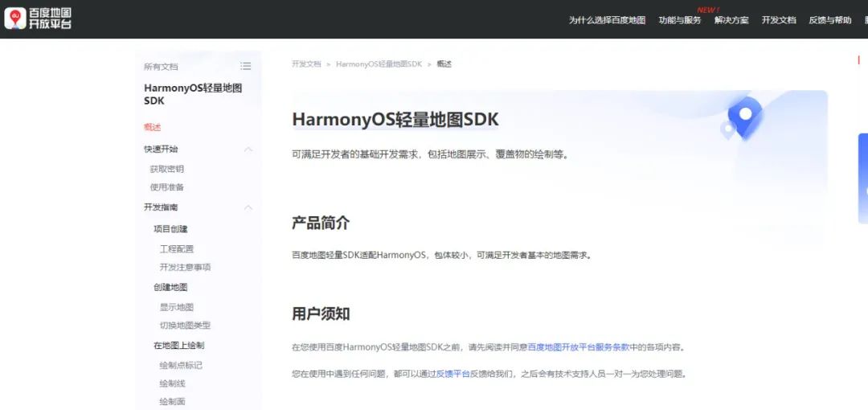Click the 产品简介 heading
868x410 pixels.
(321, 223)
